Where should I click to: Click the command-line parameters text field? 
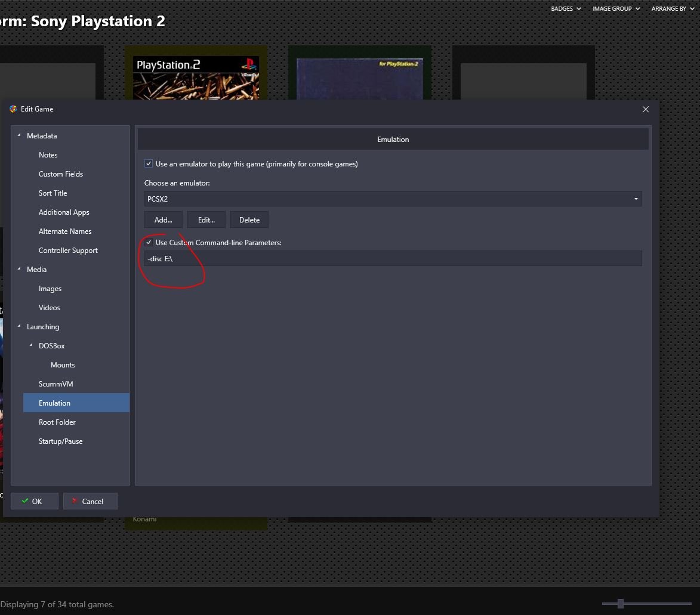pos(393,258)
